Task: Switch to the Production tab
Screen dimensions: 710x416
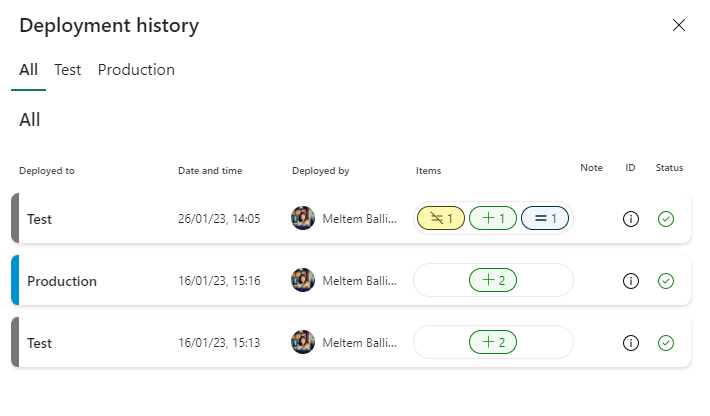Action: click(x=136, y=70)
